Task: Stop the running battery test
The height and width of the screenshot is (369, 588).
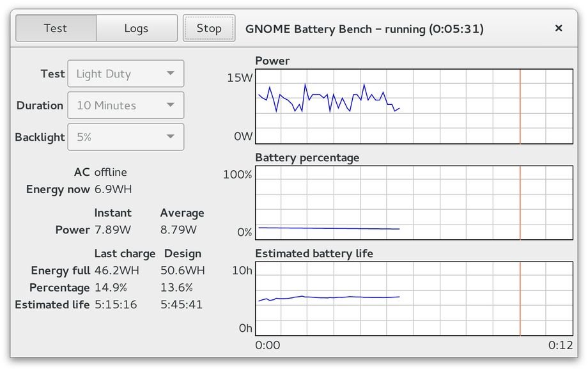Action: [x=209, y=28]
